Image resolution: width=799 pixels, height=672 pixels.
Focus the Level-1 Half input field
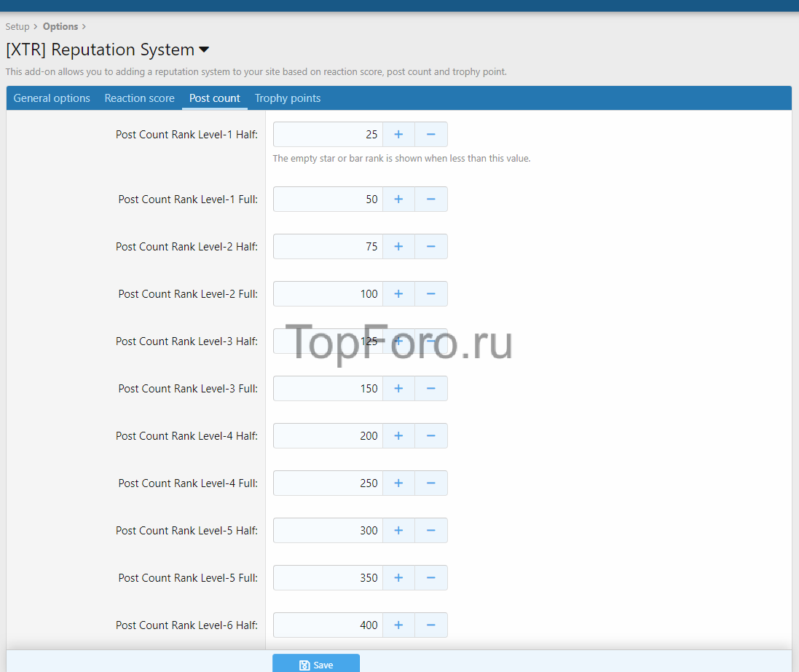point(328,135)
